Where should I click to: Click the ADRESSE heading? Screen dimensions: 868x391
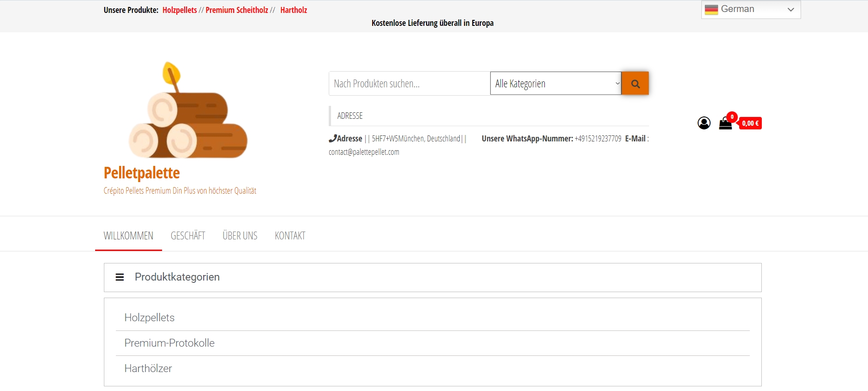(350, 116)
